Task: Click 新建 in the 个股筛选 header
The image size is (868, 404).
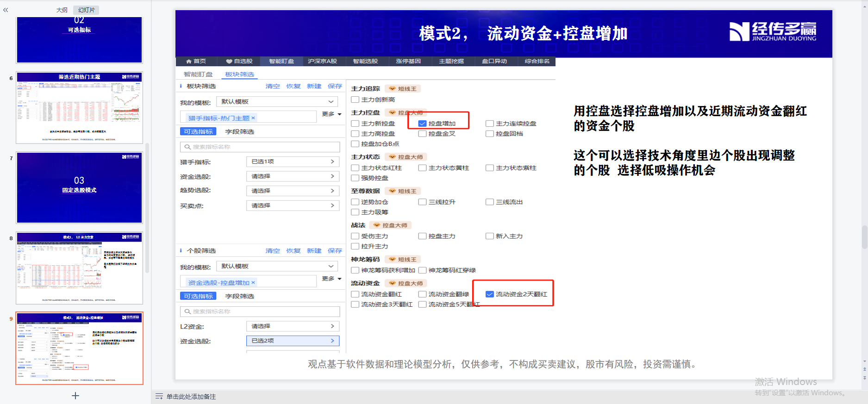Action: pyautogui.click(x=314, y=251)
